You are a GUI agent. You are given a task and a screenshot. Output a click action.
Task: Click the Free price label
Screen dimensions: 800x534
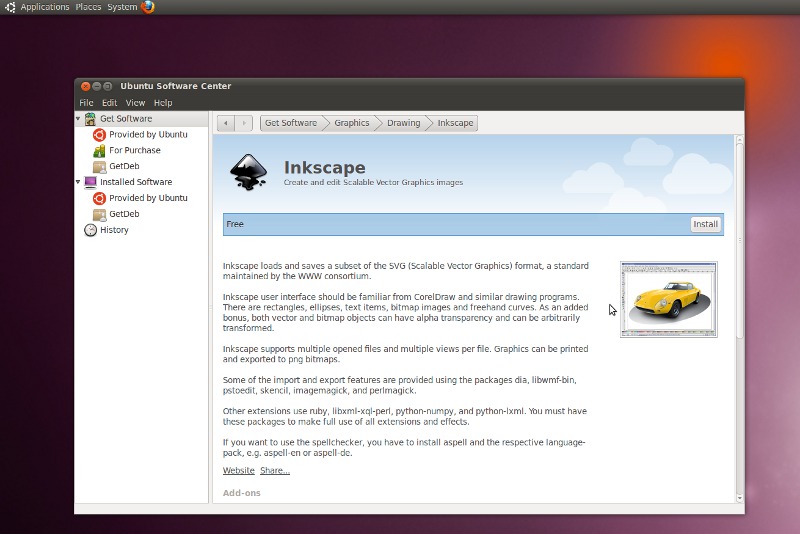[x=235, y=224]
